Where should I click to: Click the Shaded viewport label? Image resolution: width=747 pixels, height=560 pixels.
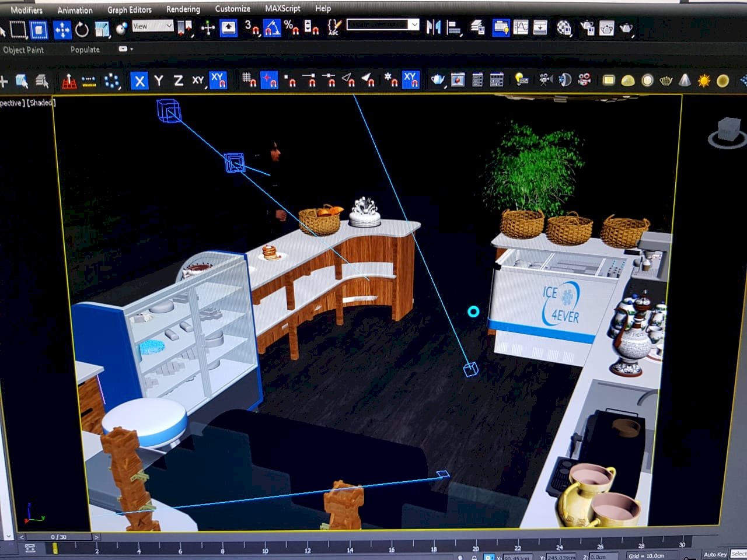(41, 103)
